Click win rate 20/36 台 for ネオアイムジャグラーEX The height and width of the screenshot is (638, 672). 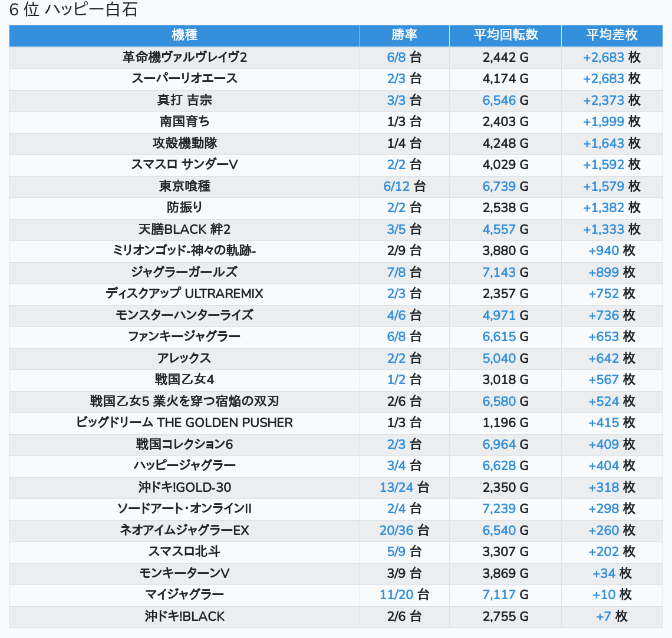pyautogui.click(x=404, y=531)
